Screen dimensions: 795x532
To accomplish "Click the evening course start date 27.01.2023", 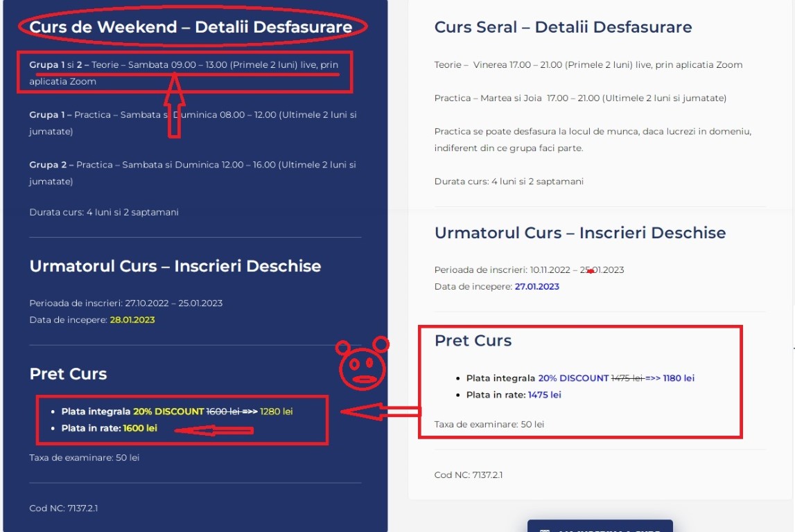I will (536, 287).
